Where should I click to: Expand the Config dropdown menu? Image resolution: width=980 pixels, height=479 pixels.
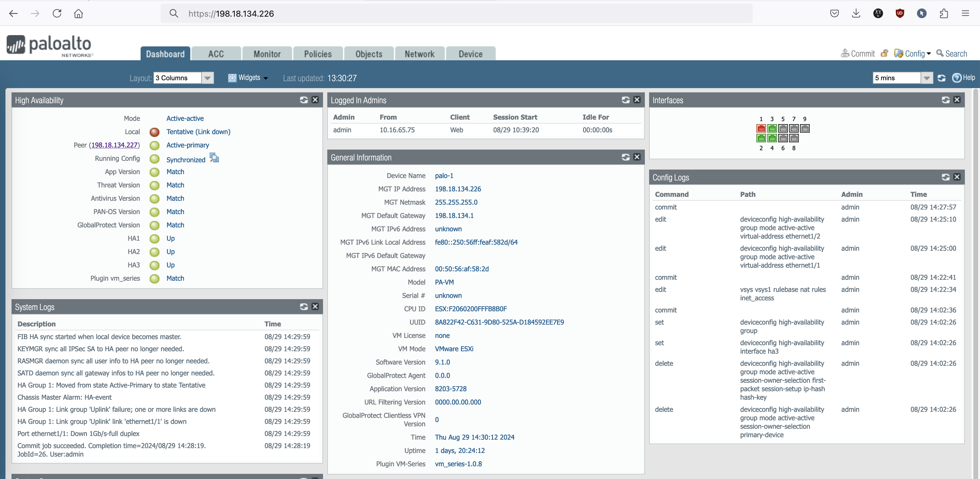913,54
